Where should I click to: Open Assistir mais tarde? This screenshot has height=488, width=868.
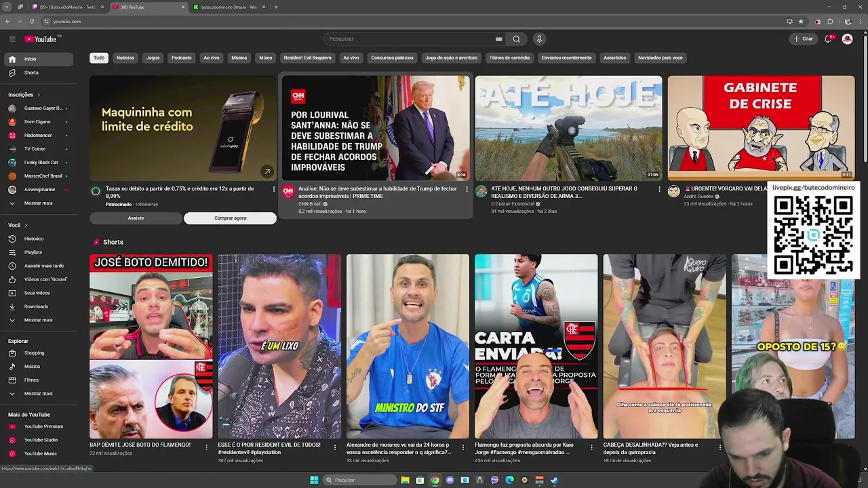coord(40,266)
